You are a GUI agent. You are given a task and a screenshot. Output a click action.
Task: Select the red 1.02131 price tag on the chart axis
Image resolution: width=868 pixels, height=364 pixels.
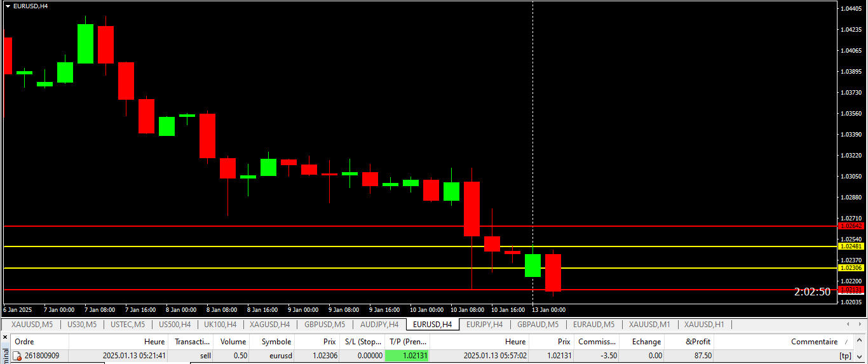851,290
